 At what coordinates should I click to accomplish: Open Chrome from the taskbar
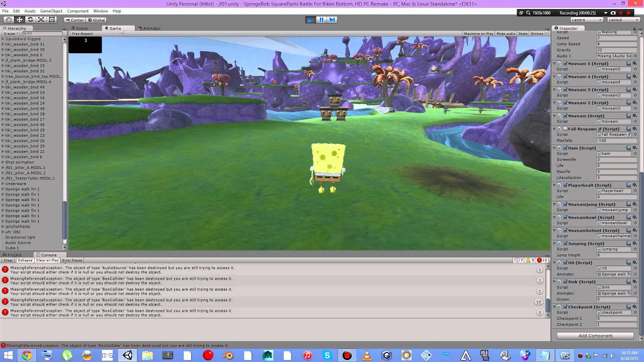(26, 355)
